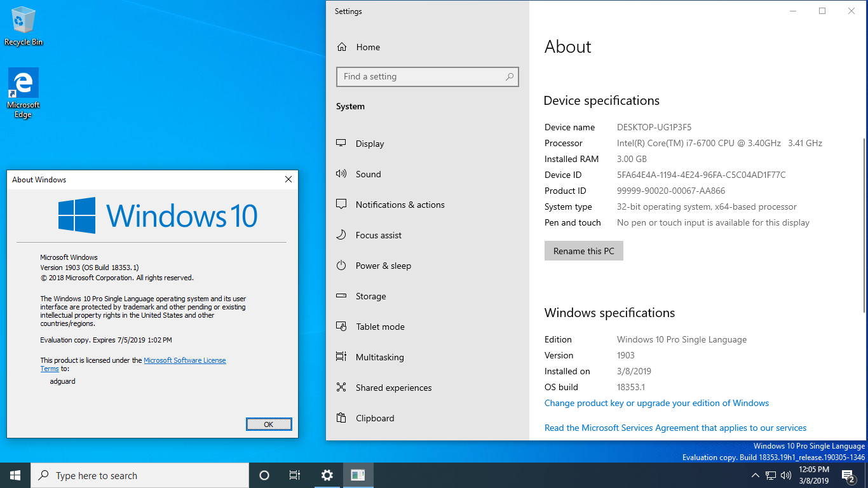
Task: Click the Installed on date 3/8/2019
Action: click(x=634, y=371)
